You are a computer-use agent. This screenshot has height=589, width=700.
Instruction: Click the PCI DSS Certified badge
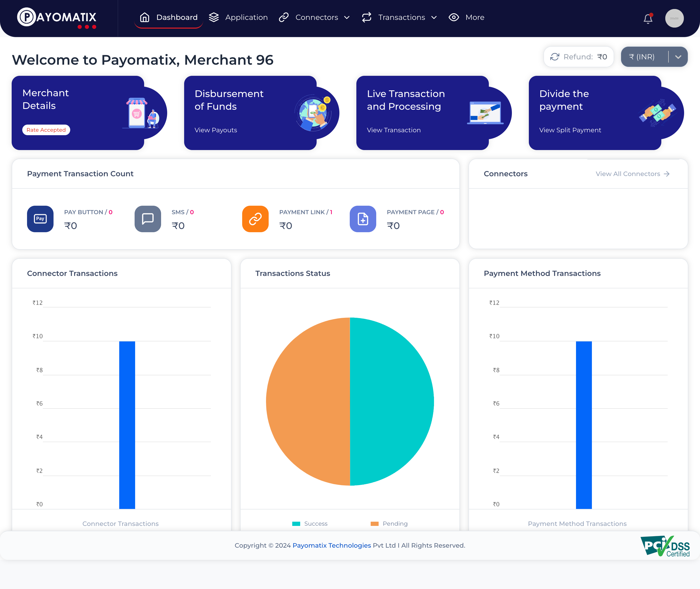pos(665,546)
